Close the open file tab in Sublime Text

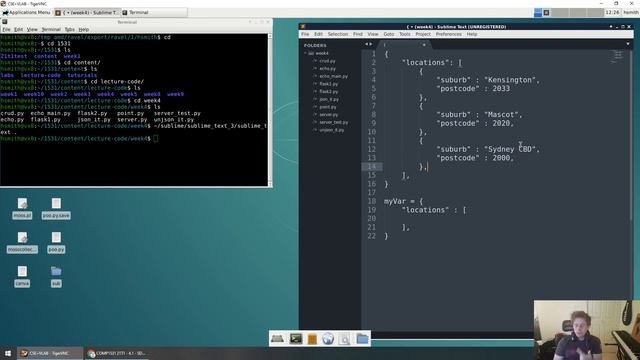click(x=424, y=45)
